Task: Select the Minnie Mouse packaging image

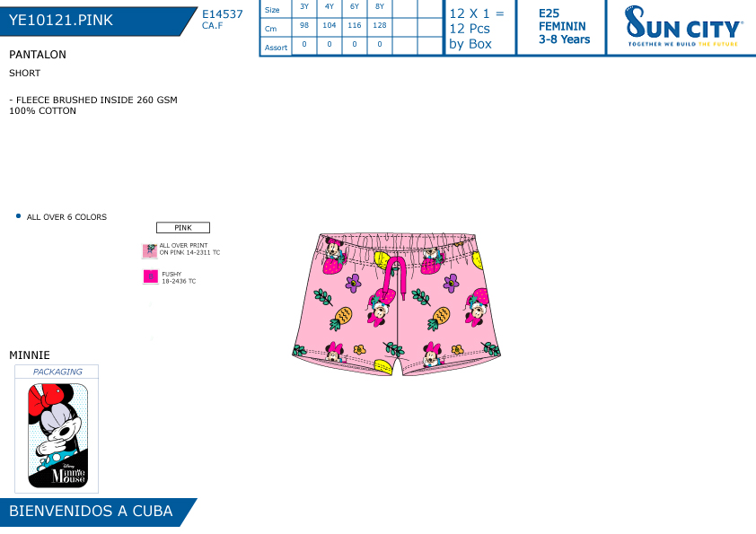Action: tap(57, 435)
